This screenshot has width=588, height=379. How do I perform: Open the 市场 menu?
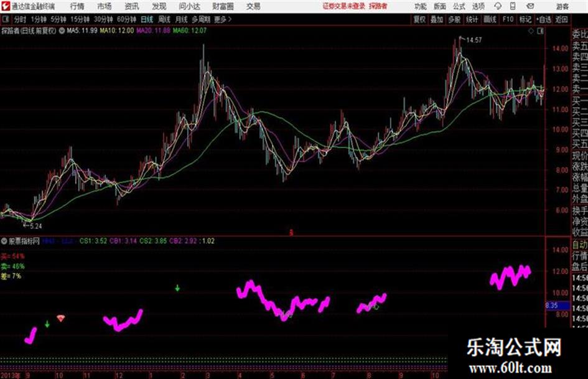pyautogui.click(x=105, y=6)
